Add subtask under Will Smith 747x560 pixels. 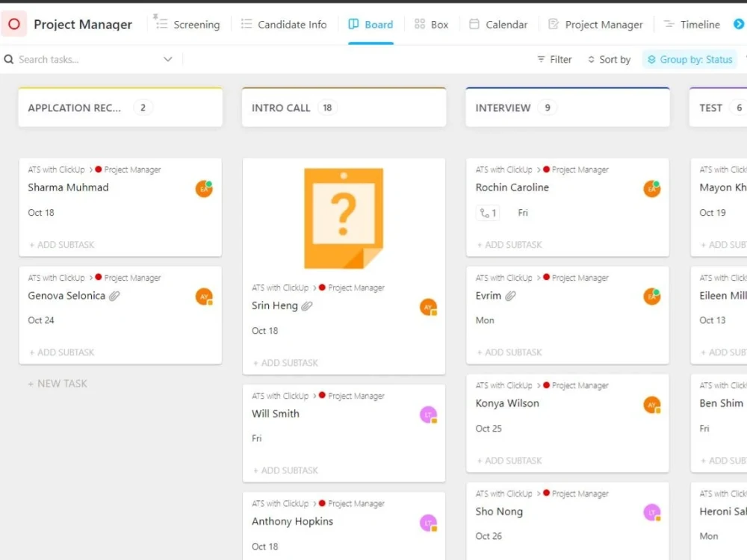click(x=285, y=470)
